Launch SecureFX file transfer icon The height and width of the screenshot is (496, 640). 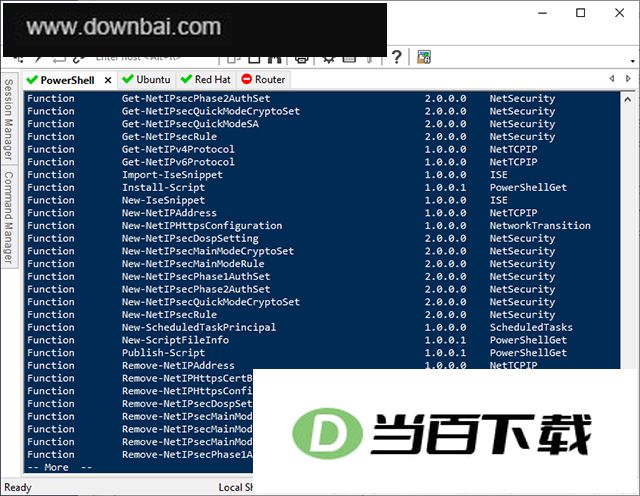click(x=424, y=57)
